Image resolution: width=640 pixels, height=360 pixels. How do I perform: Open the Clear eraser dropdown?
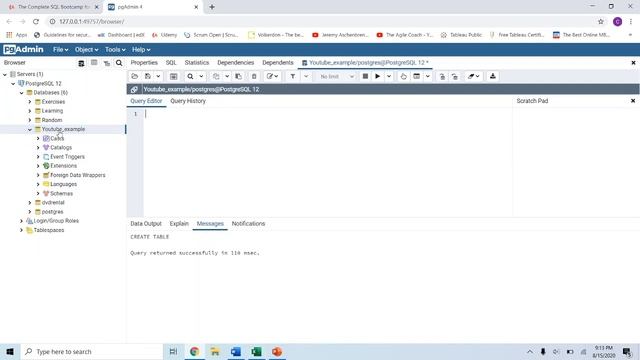[474, 76]
